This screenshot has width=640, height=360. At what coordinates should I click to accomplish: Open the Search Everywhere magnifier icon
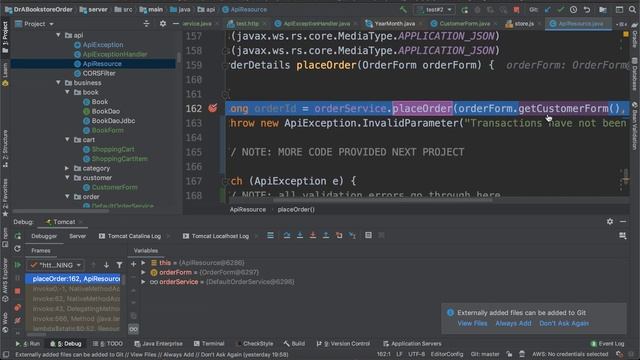pos(632,9)
